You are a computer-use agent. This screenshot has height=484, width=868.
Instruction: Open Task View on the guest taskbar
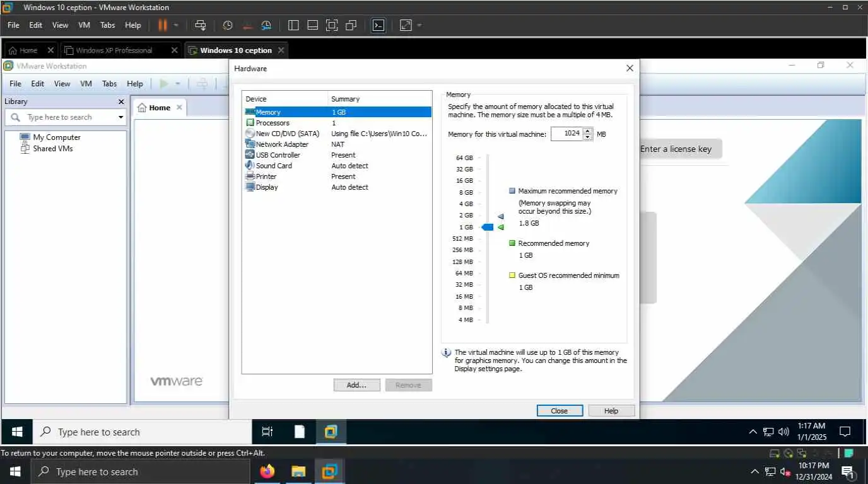coord(267,432)
